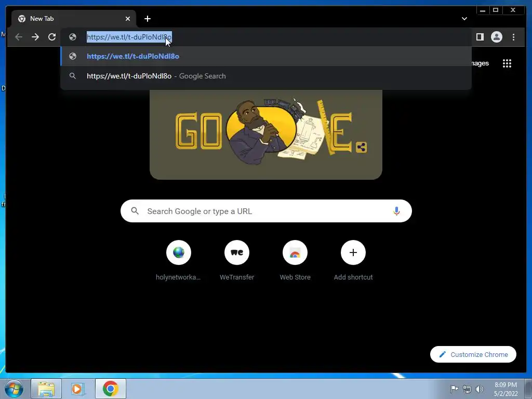532x399 pixels.
Task: Click the address bar URL text
Action: click(129, 37)
